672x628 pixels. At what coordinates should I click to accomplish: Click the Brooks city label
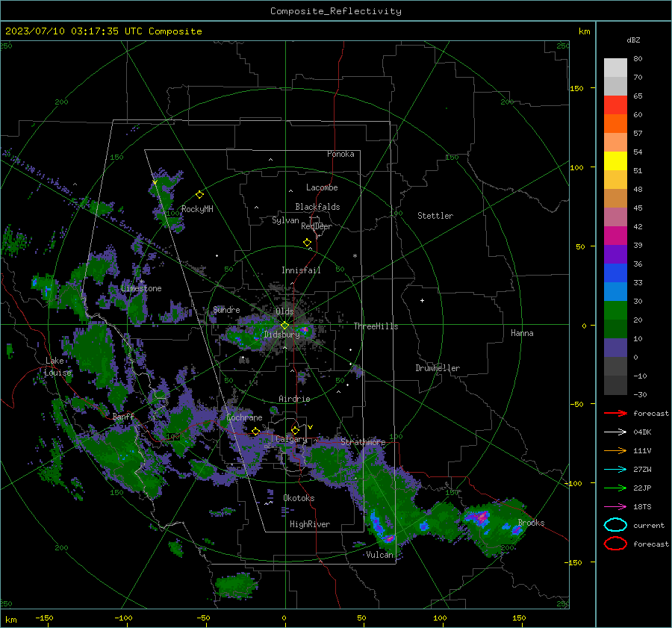click(531, 523)
